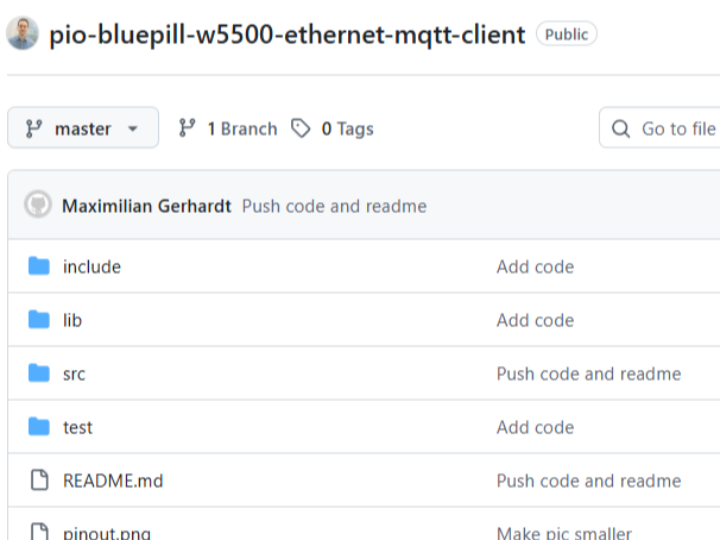720x540 pixels.
Task: Click the pinout.png file icon
Action: coord(39,532)
